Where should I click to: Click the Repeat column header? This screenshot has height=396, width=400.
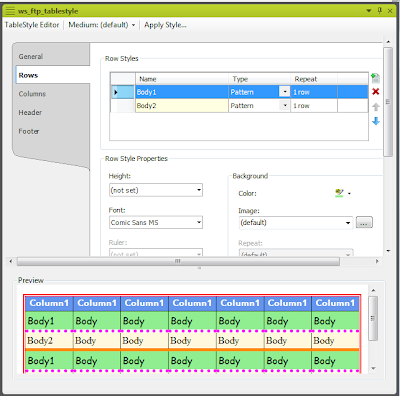[314, 79]
